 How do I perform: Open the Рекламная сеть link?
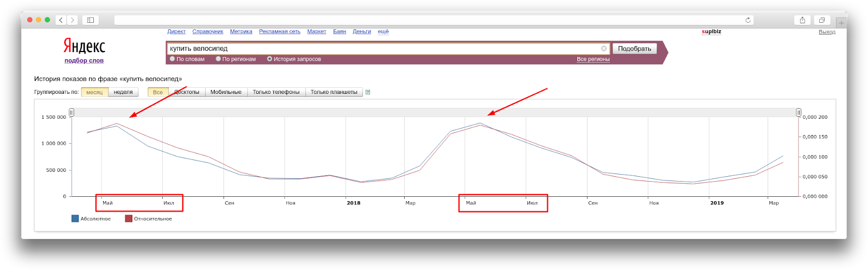pyautogui.click(x=279, y=31)
